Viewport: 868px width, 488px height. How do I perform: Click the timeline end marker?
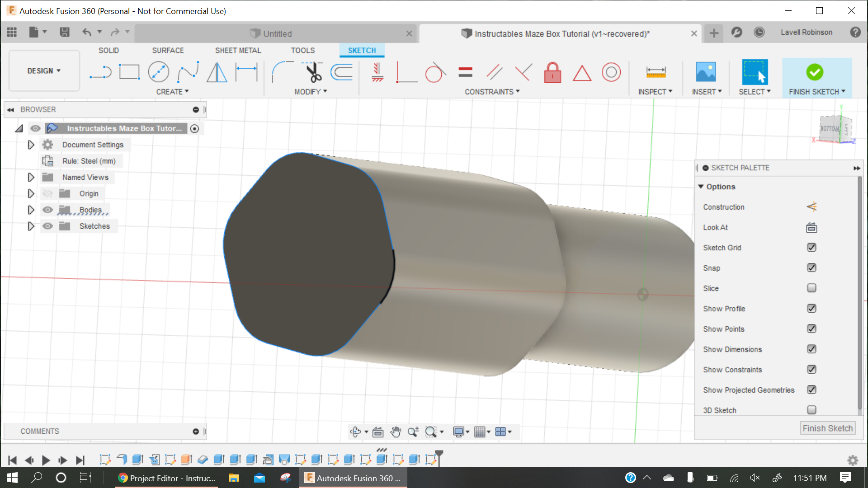click(439, 458)
